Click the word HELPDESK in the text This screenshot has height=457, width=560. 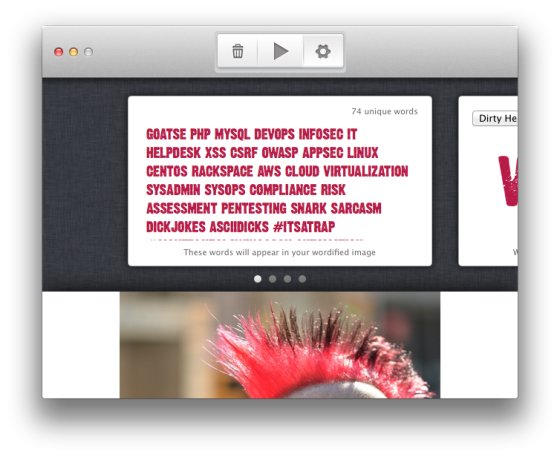coord(174,153)
